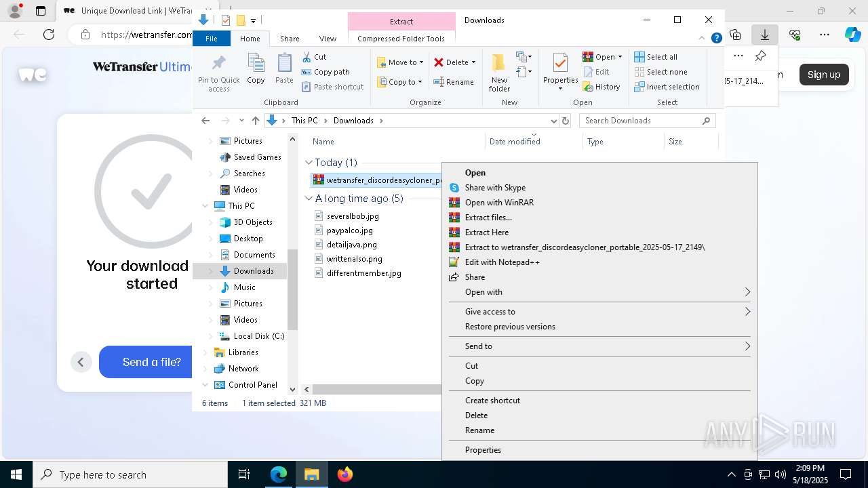868x488 pixels.
Task: Open the Notifications action center icon
Action: [x=846, y=474]
